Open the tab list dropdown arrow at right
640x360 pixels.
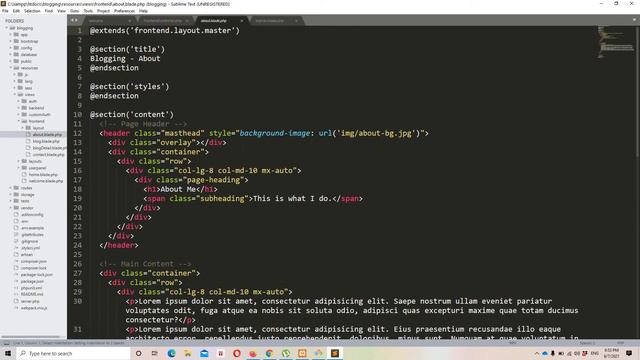(634, 20)
